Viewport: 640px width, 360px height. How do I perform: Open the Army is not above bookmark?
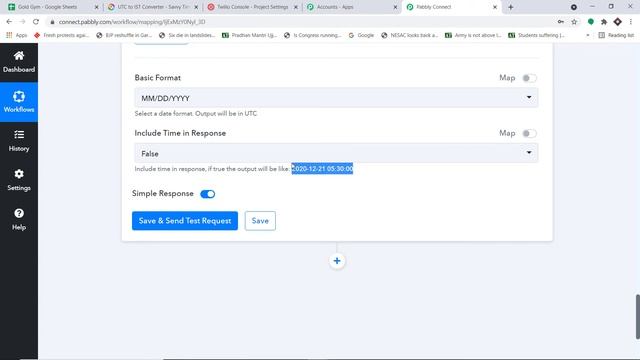473,35
